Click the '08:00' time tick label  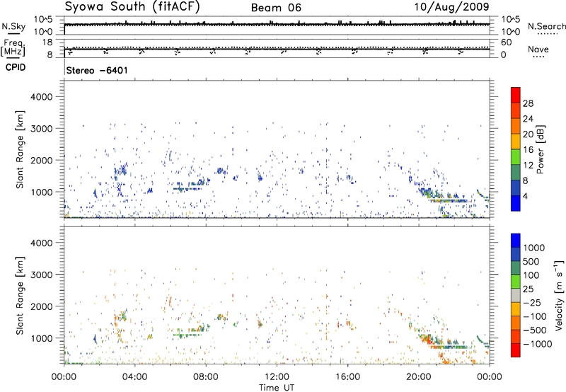click(206, 377)
